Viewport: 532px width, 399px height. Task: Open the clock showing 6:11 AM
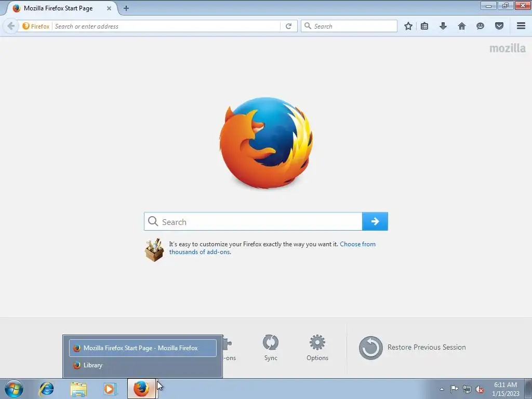point(506,389)
